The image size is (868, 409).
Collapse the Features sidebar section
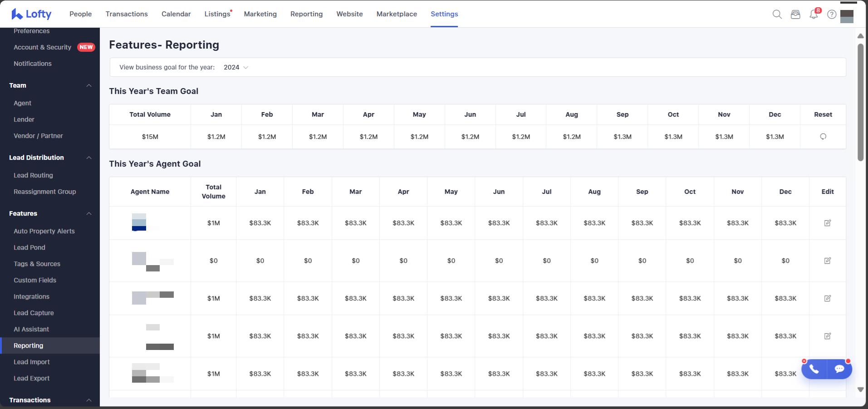89,213
